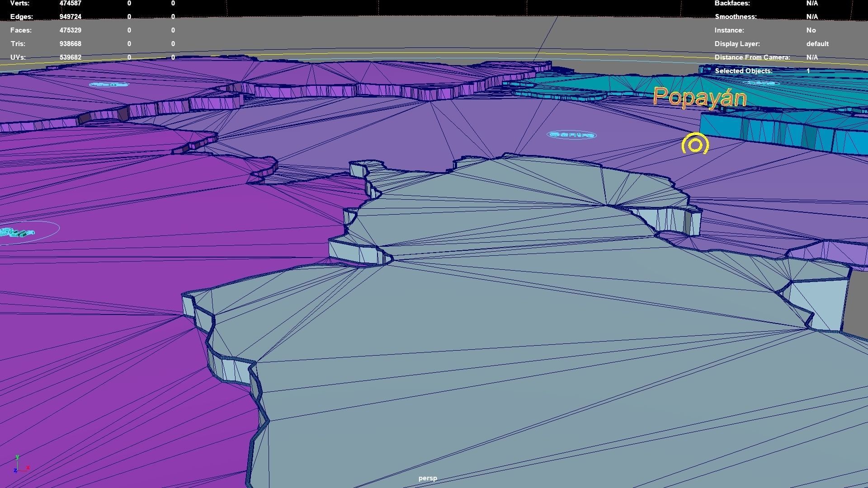Click the Verts heads-up display label

(x=20, y=3)
